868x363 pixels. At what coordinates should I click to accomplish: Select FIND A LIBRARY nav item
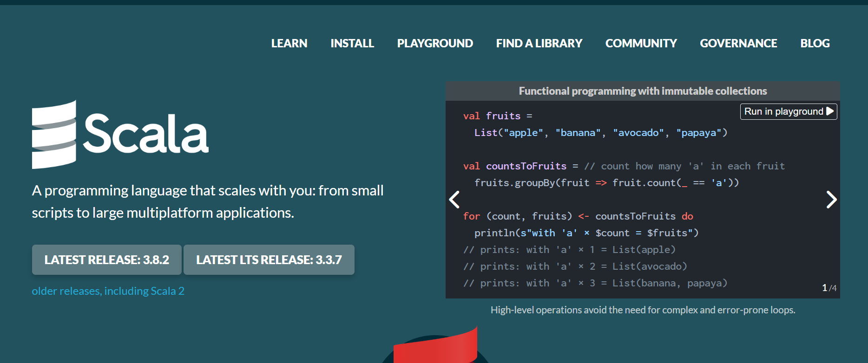pyautogui.click(x=539, y=43)
